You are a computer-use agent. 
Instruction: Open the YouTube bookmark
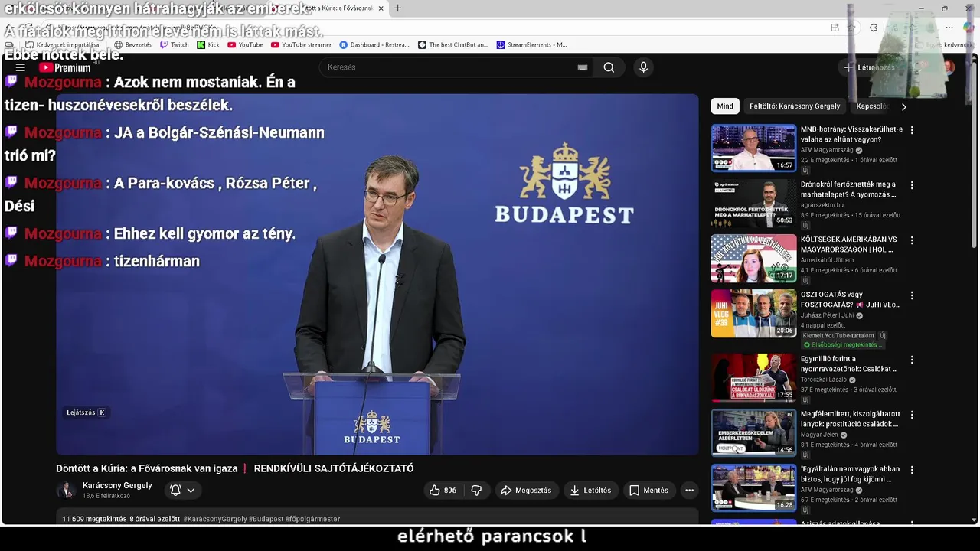[x=245, y=44]
